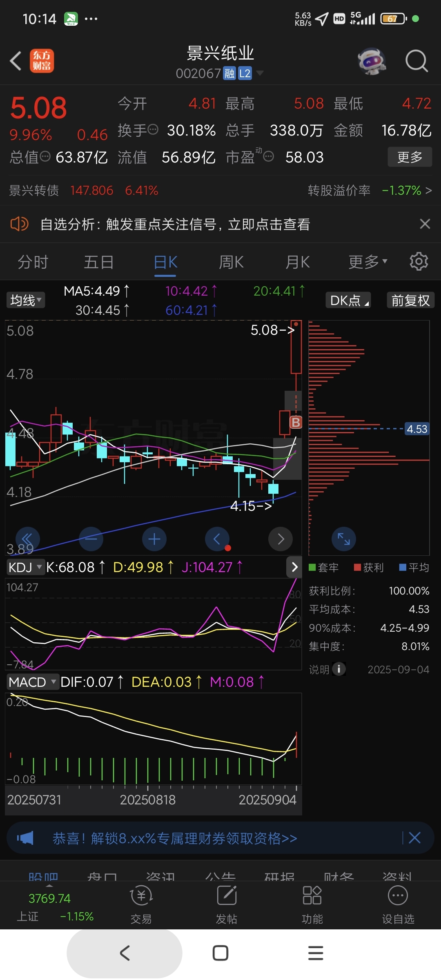Screen dimensions: 441x980
Task: Tap the Android back navigation button
Action: coord(125,953)
